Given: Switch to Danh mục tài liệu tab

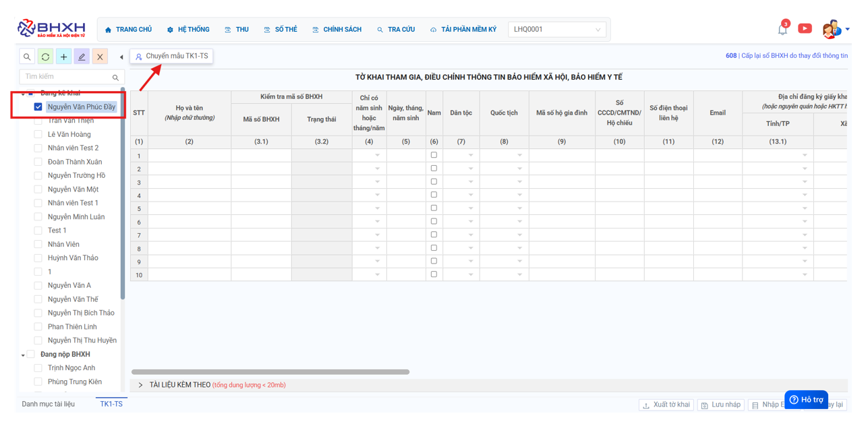Looking at the screenshot, I should click(x=48, y=404).
